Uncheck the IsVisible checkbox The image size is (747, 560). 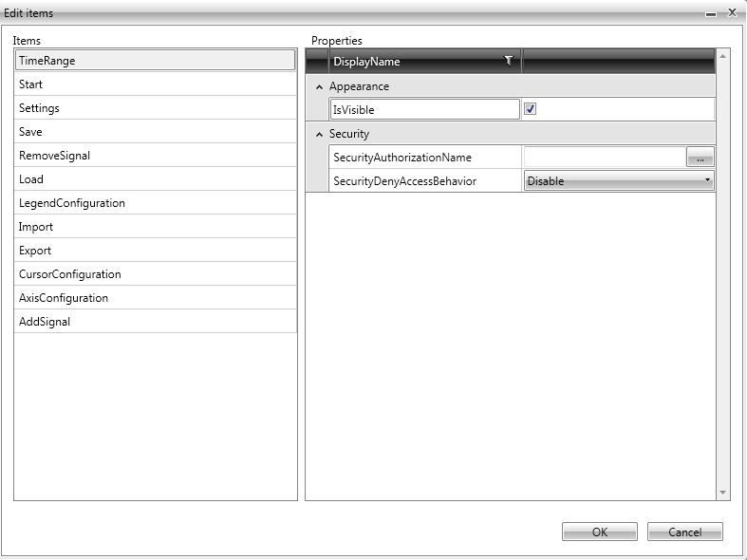pos(531,109)
